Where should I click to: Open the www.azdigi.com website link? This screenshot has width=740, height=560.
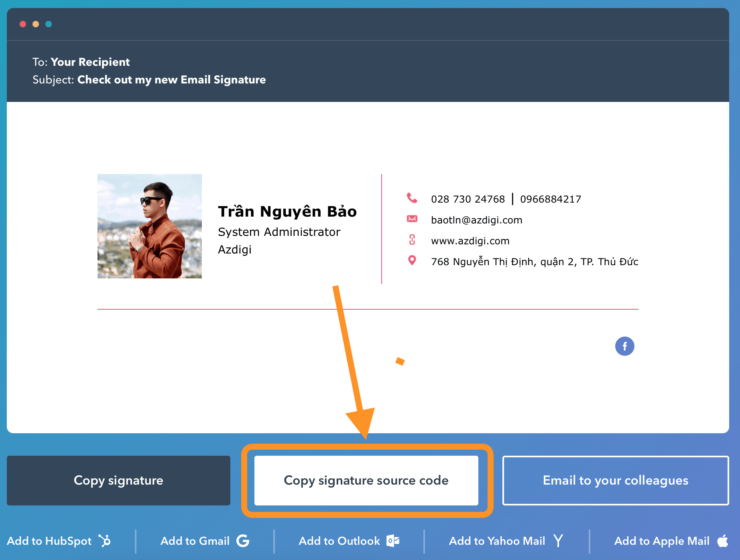[x=470, y=241]
